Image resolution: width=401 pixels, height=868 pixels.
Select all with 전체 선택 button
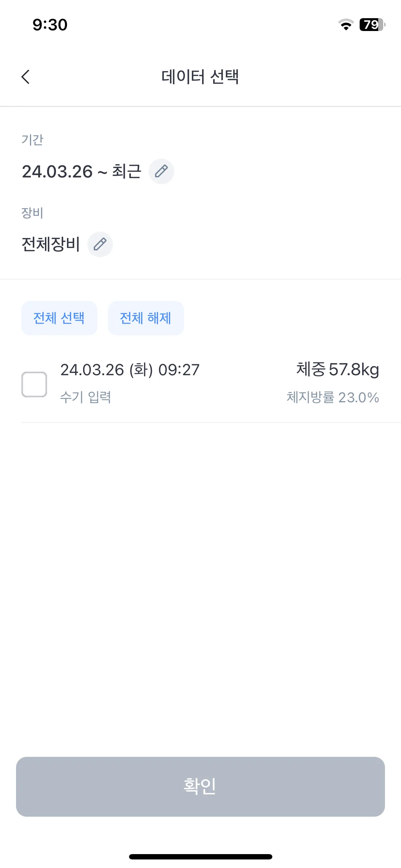tap(59, 318)
